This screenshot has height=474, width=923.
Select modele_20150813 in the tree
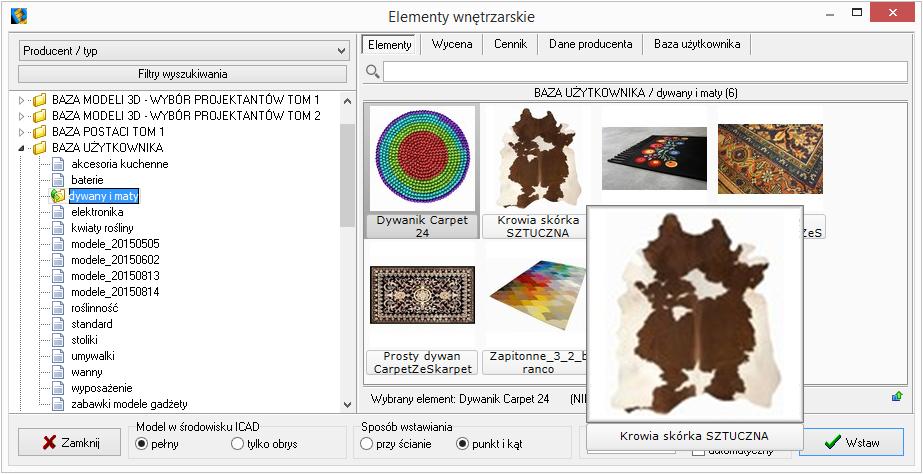coord(115,276)
